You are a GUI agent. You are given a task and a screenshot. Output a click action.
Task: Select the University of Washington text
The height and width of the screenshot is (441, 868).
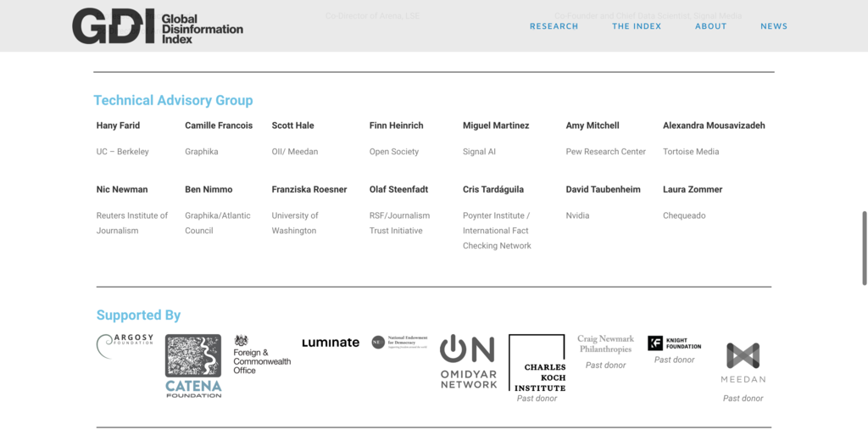(x=295, y=223)
